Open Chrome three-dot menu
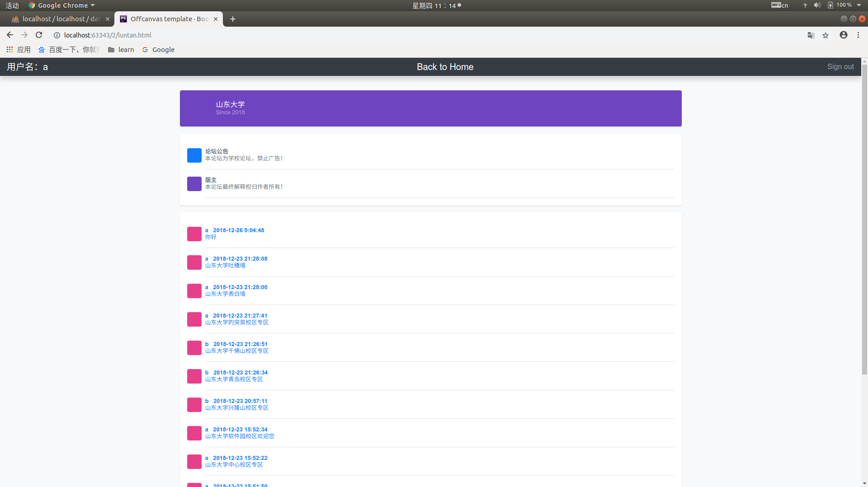 (858, 35)
